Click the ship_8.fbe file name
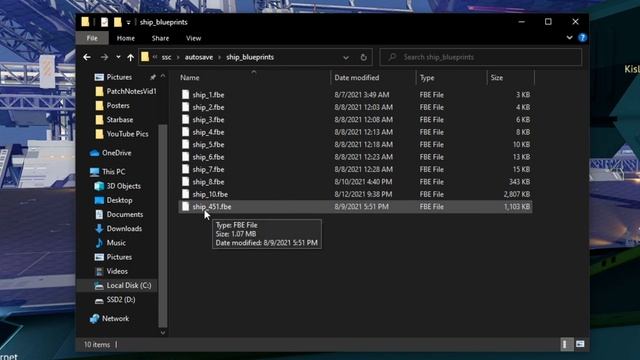 [208, 182]
